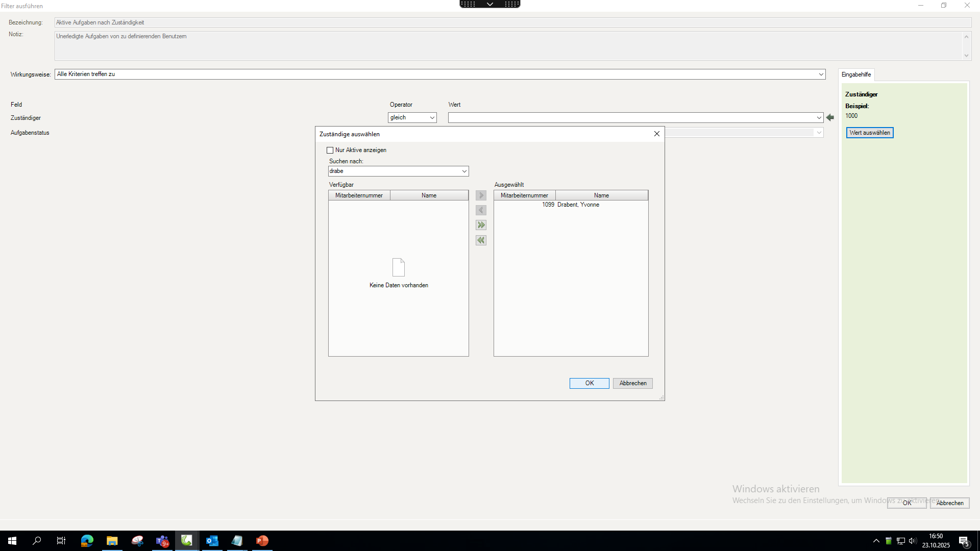The height and width of the screenshot is (551, 980).
Task: Select the Eingabehilfe tab
Action: (856, 74)
